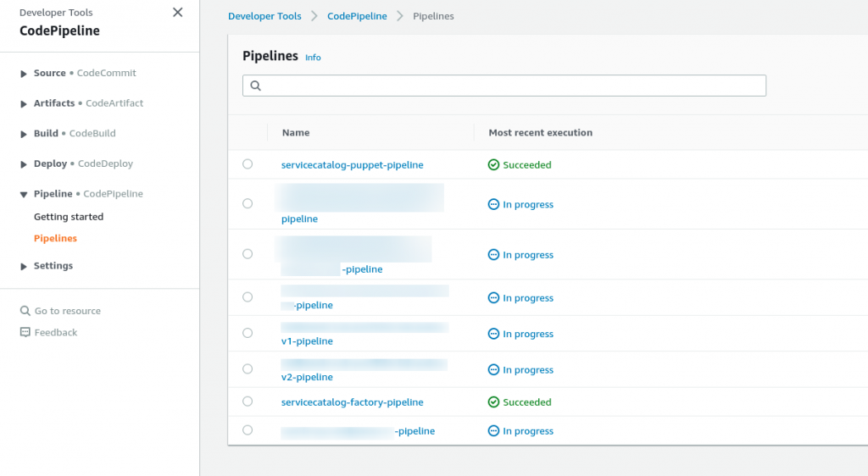This screenshot has height=476, width=868.
Task: Go to Developer Tools breadcrumb
Action: 264,16
